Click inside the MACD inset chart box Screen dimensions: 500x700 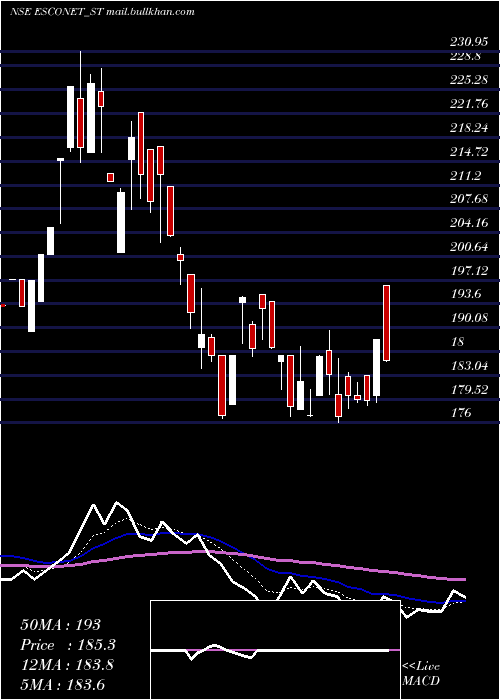275,650
